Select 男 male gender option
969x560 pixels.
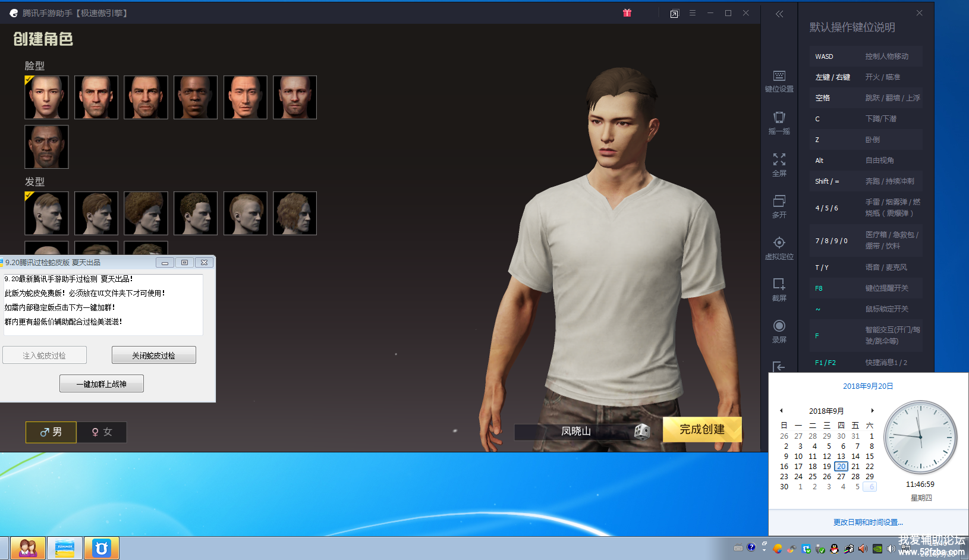point(51,432)
